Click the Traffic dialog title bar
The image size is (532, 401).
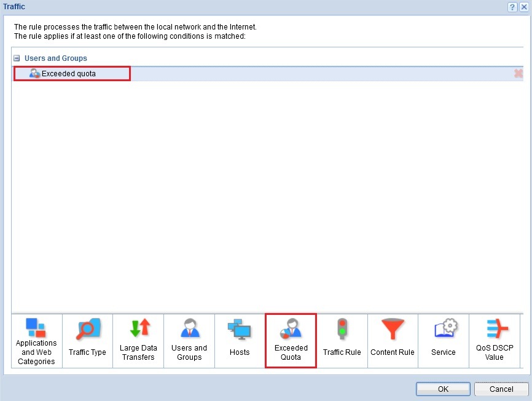pyautogui.click(x=246, y=7)
